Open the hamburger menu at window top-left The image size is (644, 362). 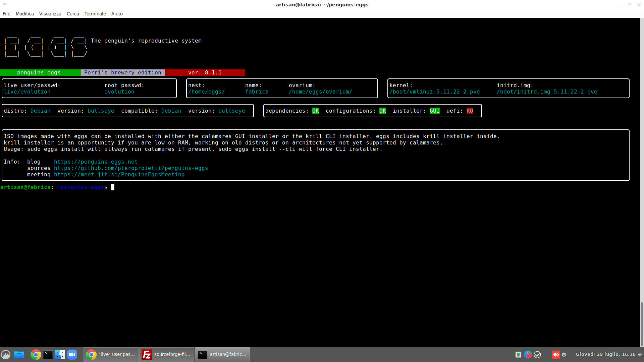pyautogui.click(x=5, y=5)
